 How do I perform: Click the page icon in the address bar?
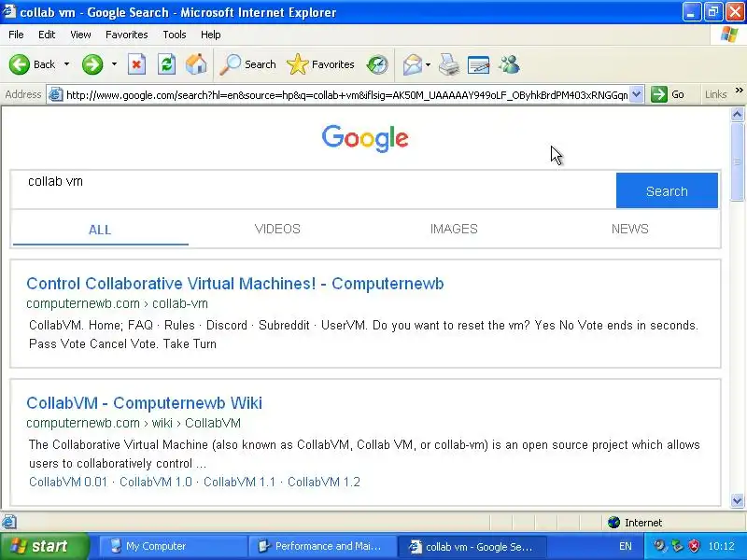56,95
